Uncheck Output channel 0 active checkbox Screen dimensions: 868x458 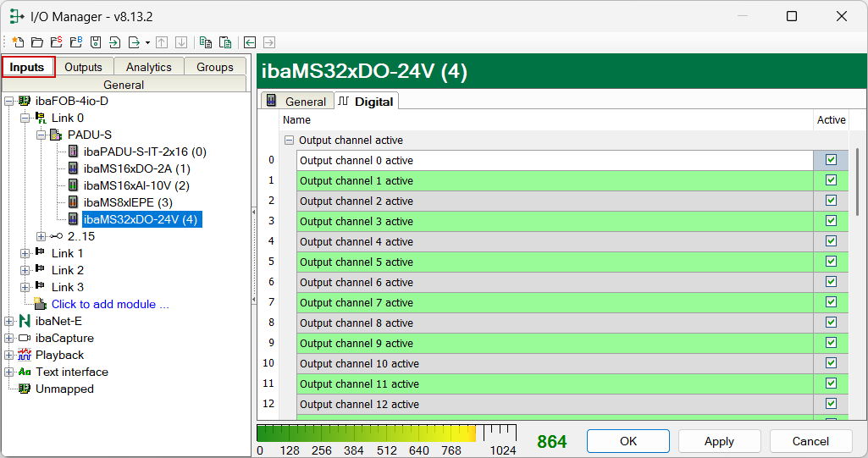(831, 160)
